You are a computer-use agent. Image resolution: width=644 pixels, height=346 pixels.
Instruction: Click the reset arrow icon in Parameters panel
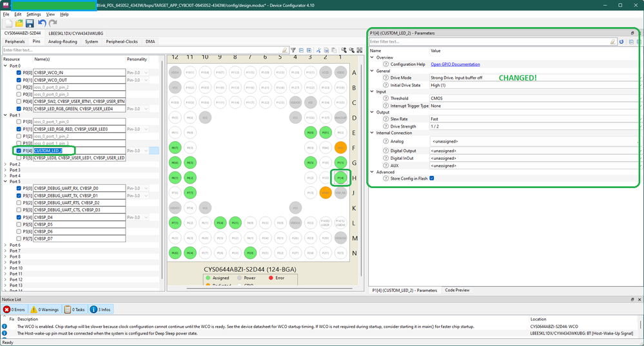pos(621,42)
